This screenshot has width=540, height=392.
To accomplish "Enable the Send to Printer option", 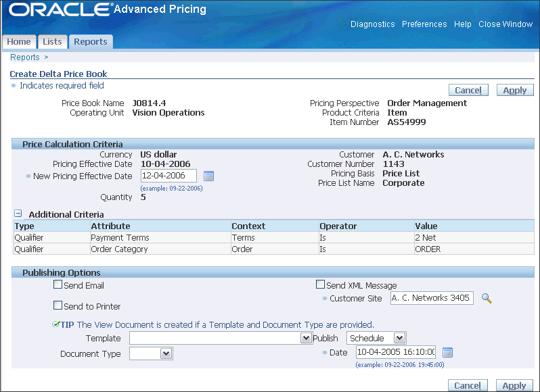I will pyautogui.click(x=58, y=305).
